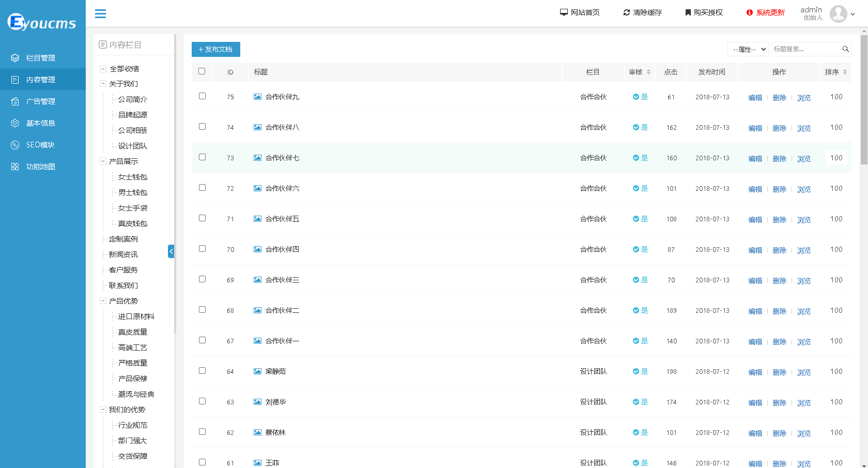The height and width of the screenshot is (468, 868).
Task: Open the 属性 filter dropdown
Action: (x=748, y=49)
